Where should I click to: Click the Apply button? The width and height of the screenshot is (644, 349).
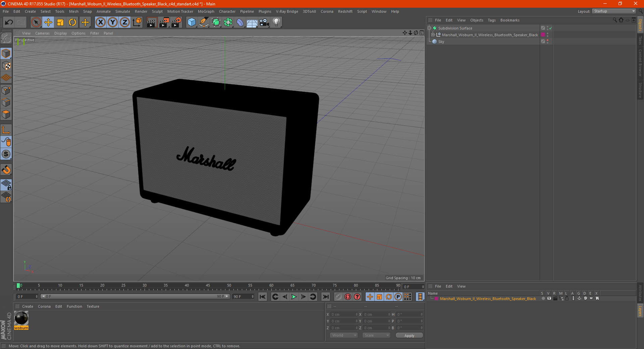(x=409, y=336)
